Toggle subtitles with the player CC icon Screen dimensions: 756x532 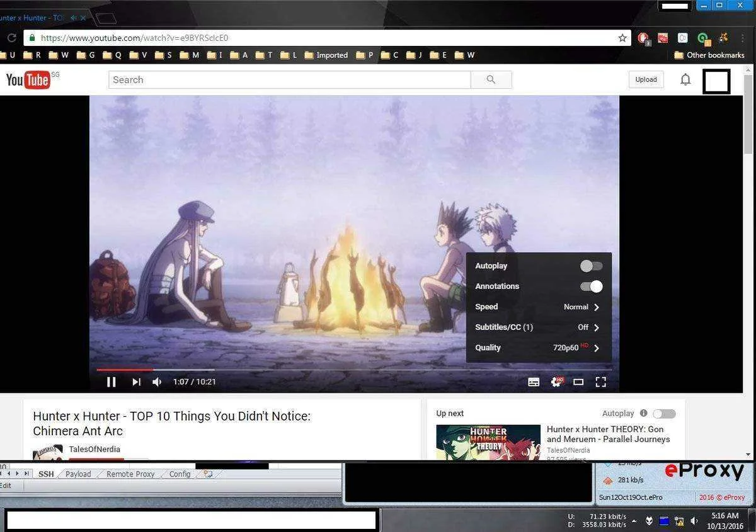pyautogui.click(x=534, y=382)
